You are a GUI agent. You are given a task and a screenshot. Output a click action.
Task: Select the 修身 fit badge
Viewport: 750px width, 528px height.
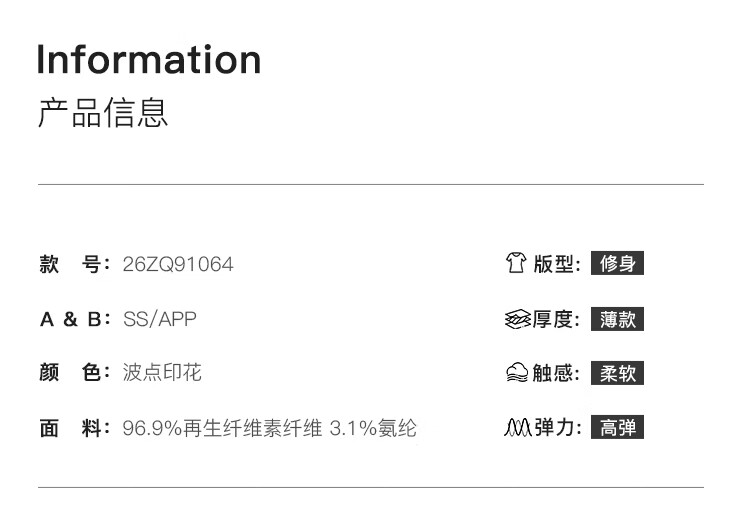coord(617,264)
